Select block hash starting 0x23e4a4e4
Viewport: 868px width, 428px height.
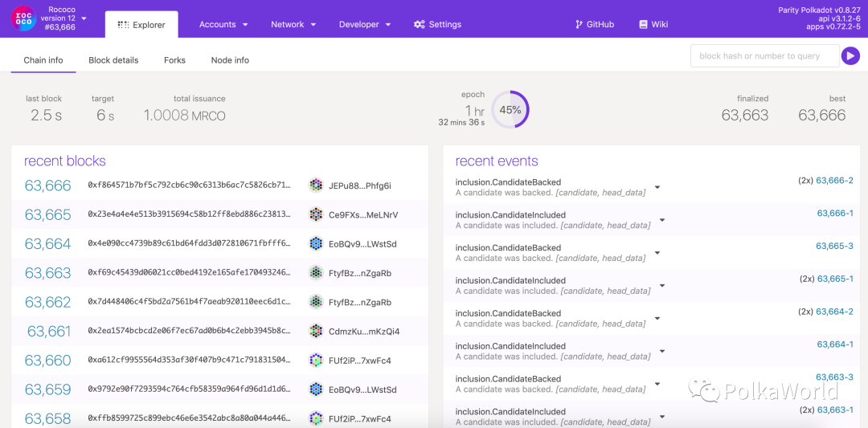189,214
